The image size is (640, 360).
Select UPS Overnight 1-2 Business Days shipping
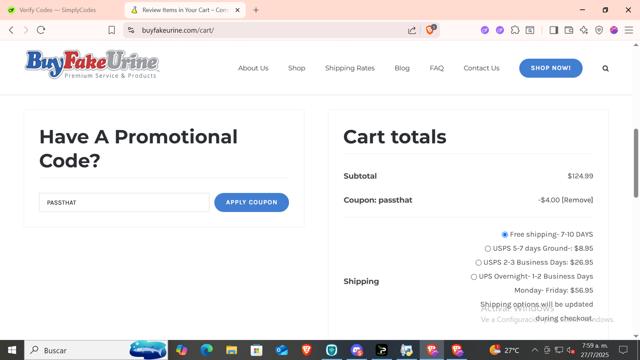(473, 277)
